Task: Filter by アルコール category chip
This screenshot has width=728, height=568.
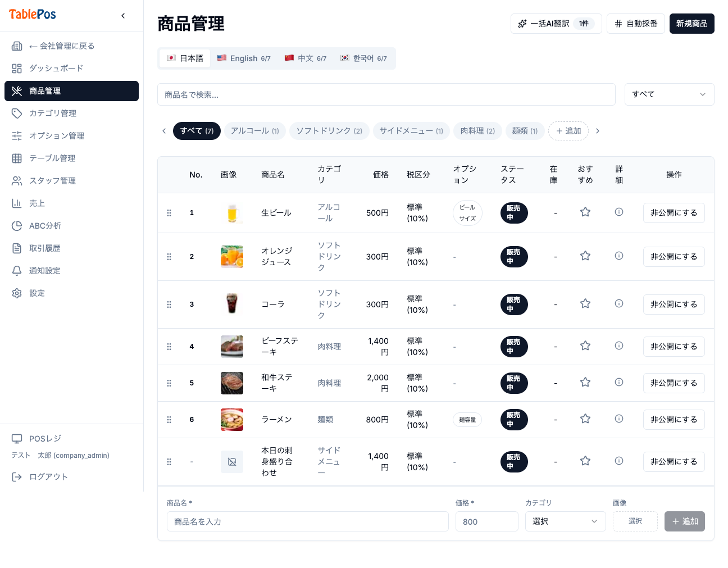Action: point(255,131)
